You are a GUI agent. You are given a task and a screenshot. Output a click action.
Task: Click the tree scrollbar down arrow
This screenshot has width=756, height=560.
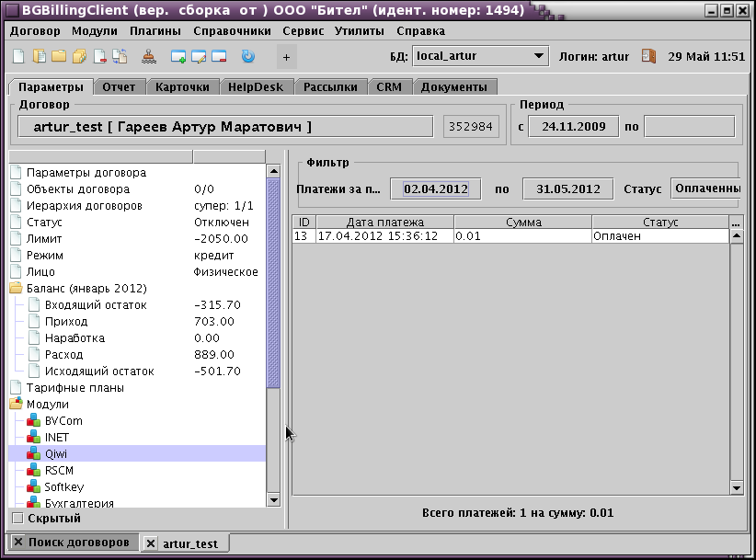pos(273,499)
